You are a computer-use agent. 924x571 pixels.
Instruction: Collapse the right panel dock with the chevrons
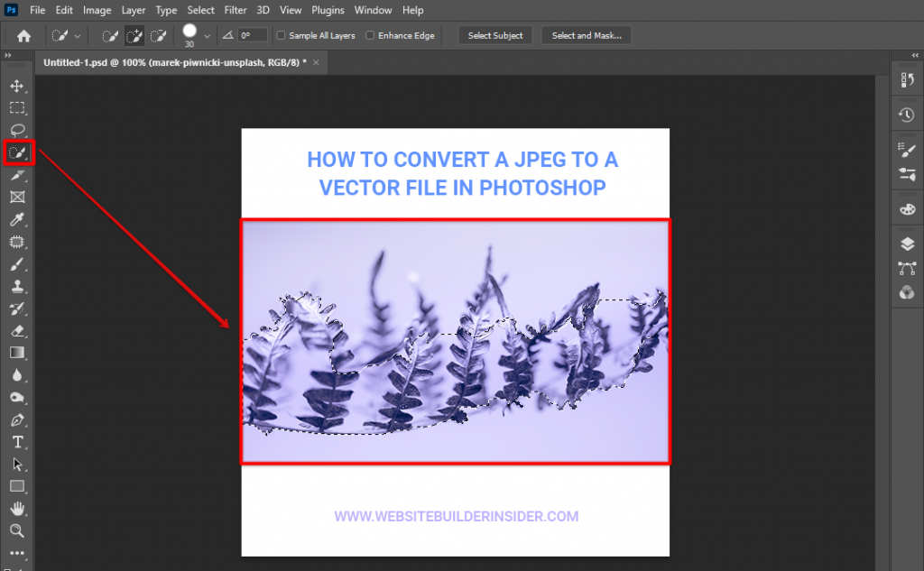(914, 55)
